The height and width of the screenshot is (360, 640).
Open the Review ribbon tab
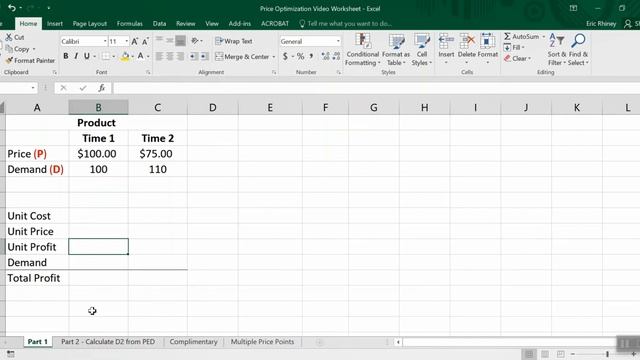pyautogui.click(x=186, y=24)
